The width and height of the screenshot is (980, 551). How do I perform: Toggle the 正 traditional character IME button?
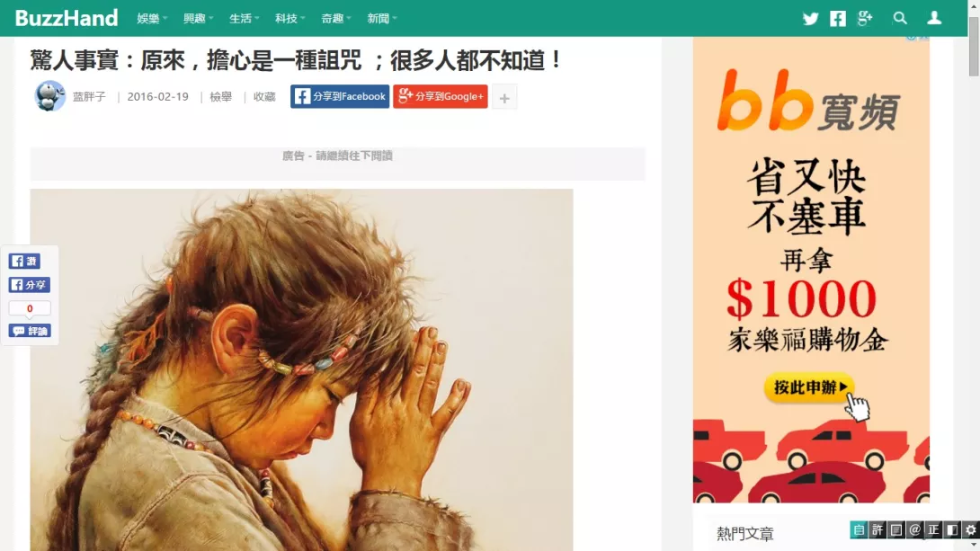(933, 529)
